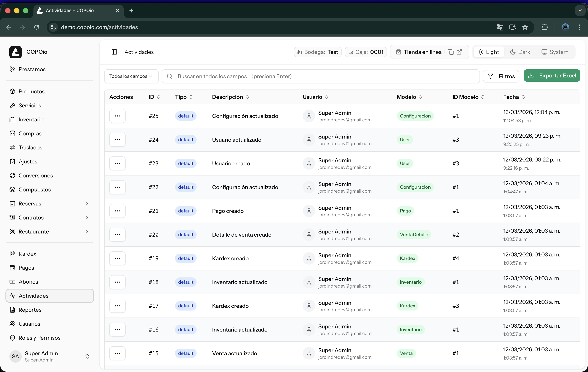588x372 pixels.
Task: Switch theme to Dark mode
Action: click(x=520, y=52)
